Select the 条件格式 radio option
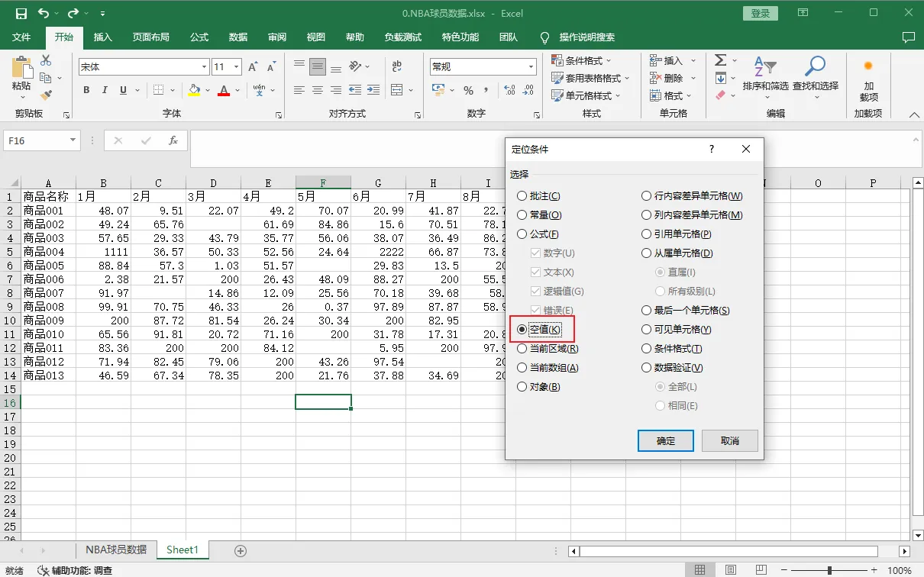The image size is (924, 577). tap(672, 349)
